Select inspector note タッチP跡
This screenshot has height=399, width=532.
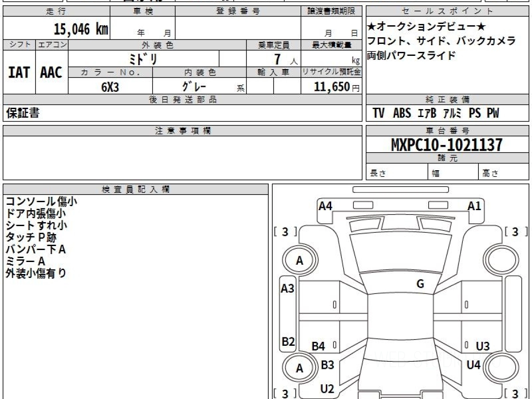(x=31, y=237)
